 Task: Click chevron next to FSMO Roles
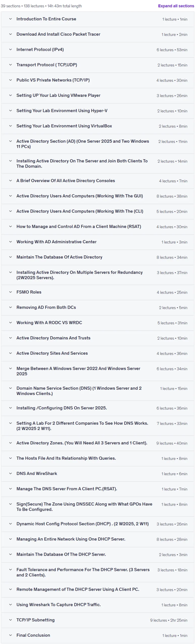[x=10, y=292]
